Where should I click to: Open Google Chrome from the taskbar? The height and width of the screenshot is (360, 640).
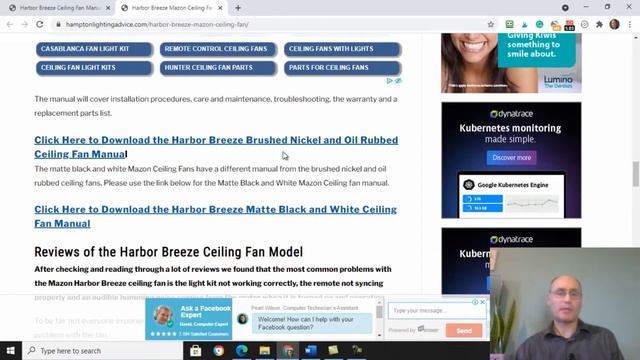pos(219,351)
